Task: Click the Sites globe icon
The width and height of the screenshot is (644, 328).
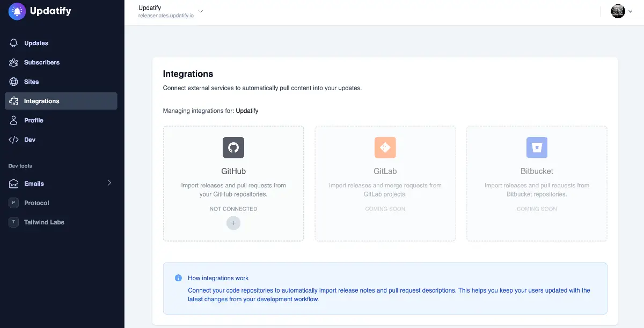Action: click(x=14, y=82)
